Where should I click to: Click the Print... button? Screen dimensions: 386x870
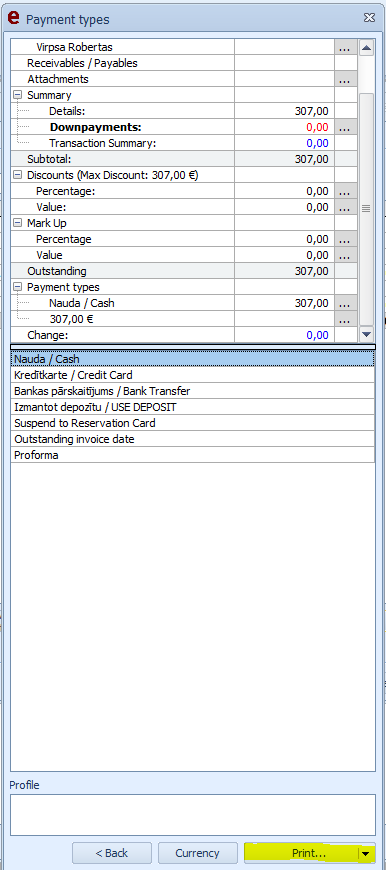point(301,853)
